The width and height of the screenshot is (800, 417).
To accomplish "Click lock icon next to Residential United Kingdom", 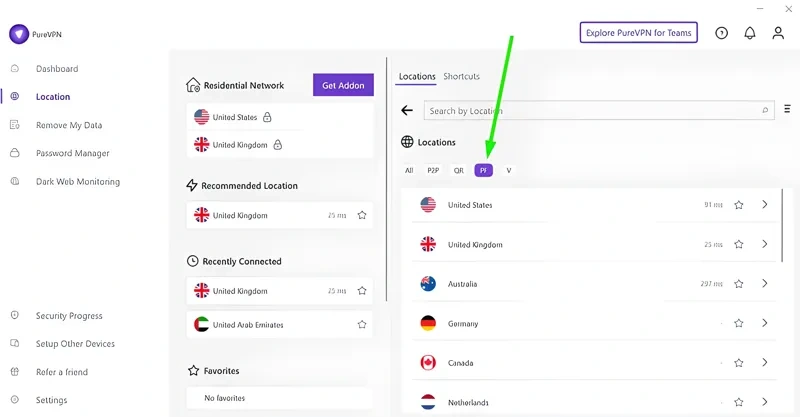I will pos(278,145).
